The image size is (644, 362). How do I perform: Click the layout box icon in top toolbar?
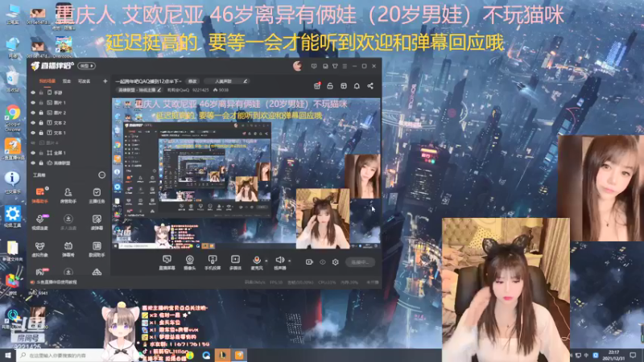coord(344,86)
